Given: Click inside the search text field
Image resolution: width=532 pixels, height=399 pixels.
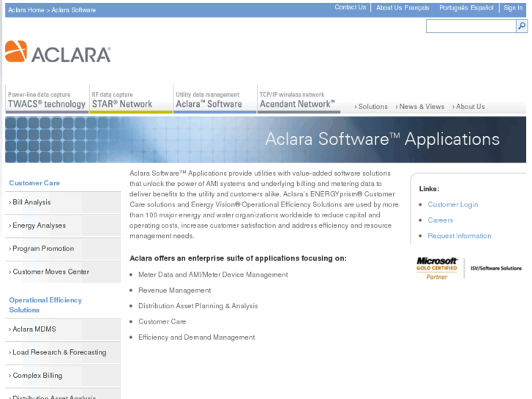Looking at the screenshot, I should coord(471,26).
